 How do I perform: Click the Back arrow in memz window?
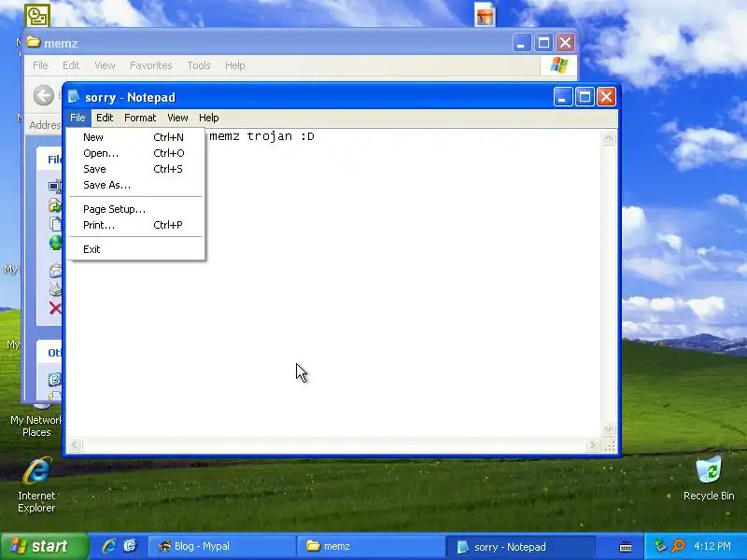[x=44, y=96]
